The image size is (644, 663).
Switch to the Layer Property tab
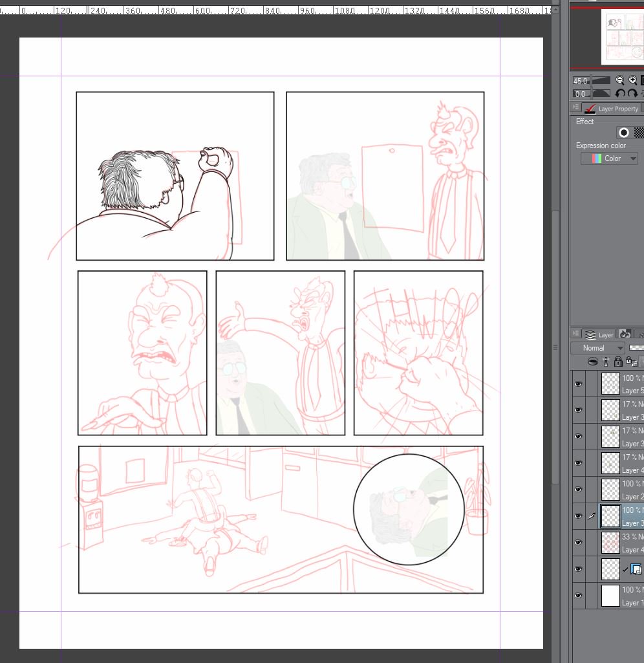pyautogui.click(x=612, y=108)
